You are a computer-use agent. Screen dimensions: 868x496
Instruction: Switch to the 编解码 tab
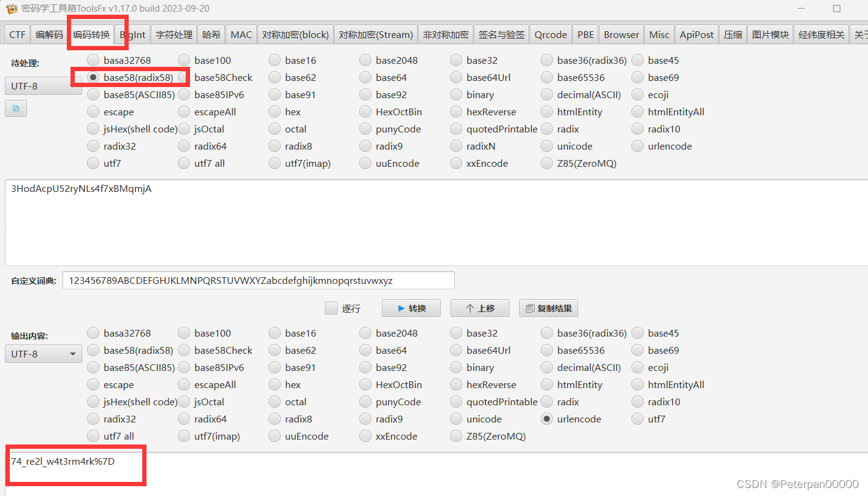pyautogui.click(x=49, y=34)
